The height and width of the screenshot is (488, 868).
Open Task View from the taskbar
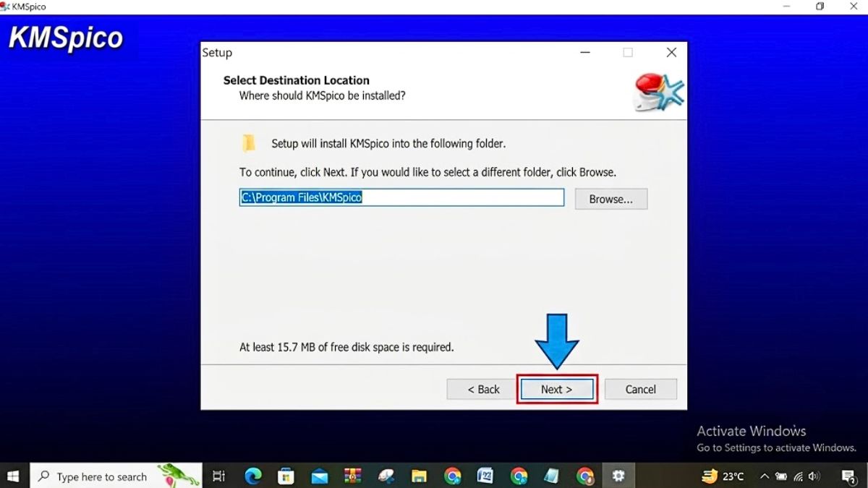click(x=218, y=476)
